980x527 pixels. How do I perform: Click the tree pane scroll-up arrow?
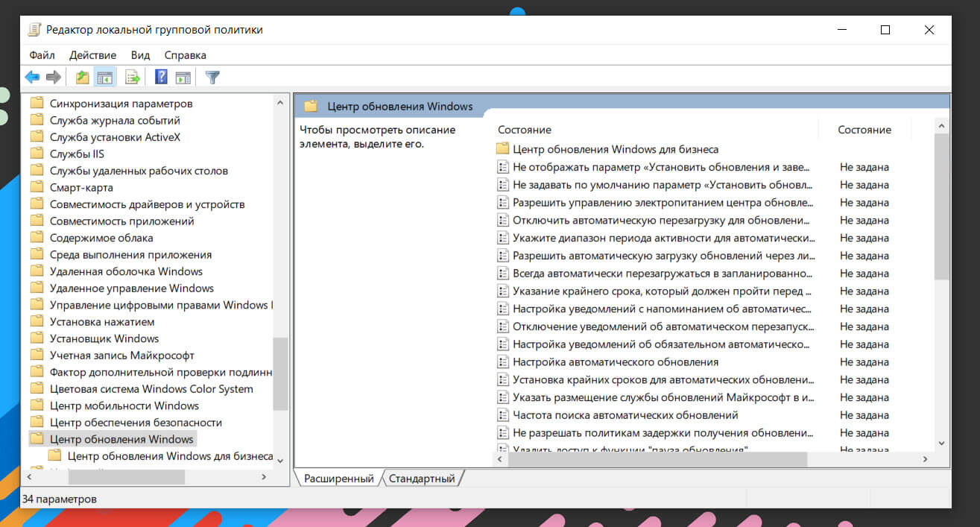[280, 103]
